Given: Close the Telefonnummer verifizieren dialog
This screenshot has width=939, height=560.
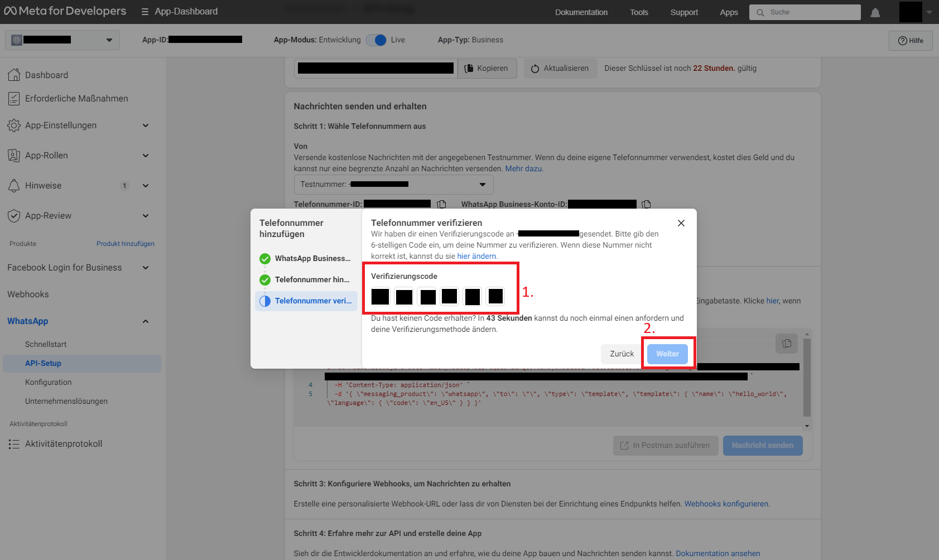Looking at the screenshot, I should pyautogui.click(x=681, y=223).
